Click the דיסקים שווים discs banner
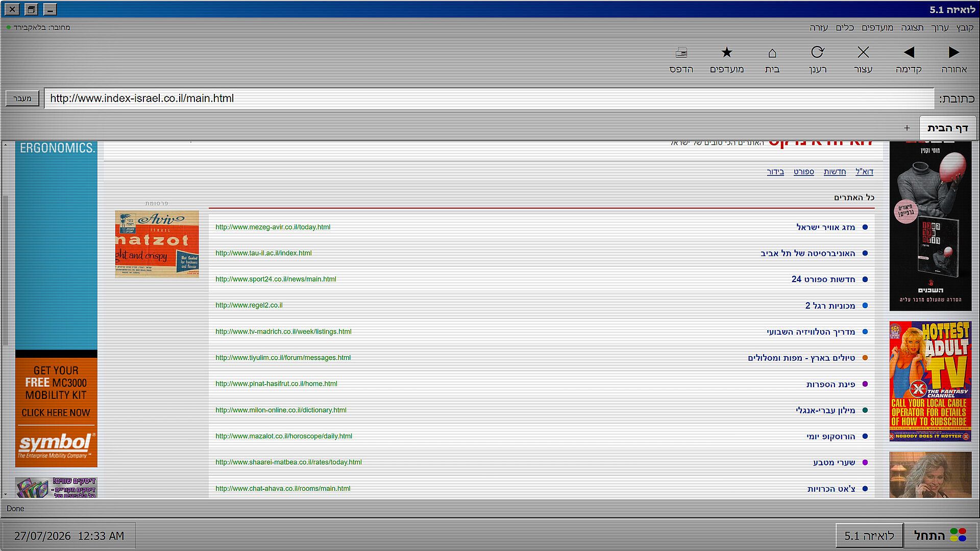The height and width of the screenshot is (551, 980). coord(56,487)
